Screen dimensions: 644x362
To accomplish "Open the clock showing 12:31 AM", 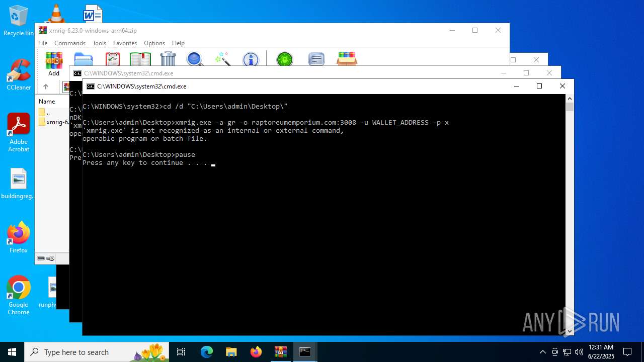I will pyautogui.click(x=601, y=352).
